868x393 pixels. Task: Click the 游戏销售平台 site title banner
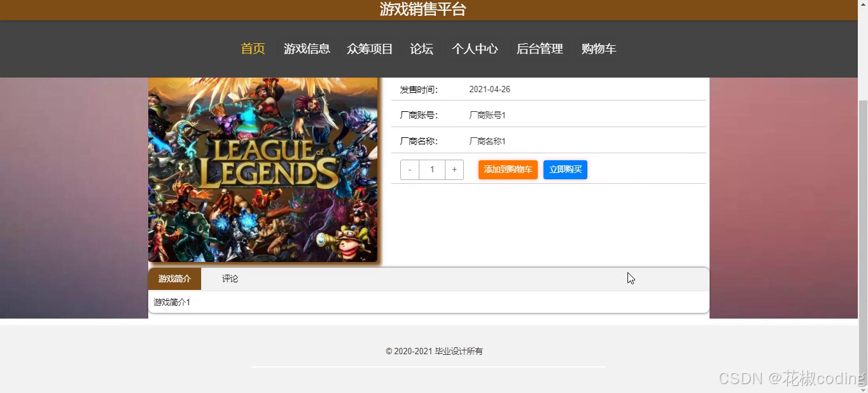pos(423,10)
